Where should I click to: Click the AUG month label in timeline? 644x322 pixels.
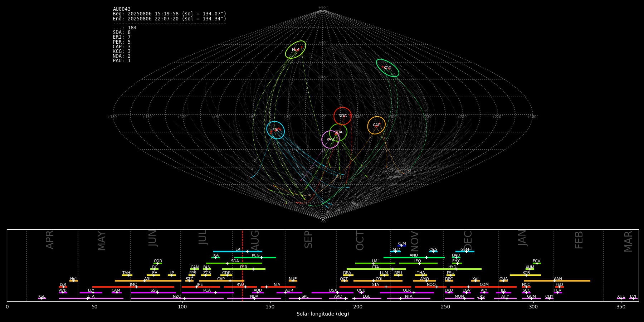point(255,240)
